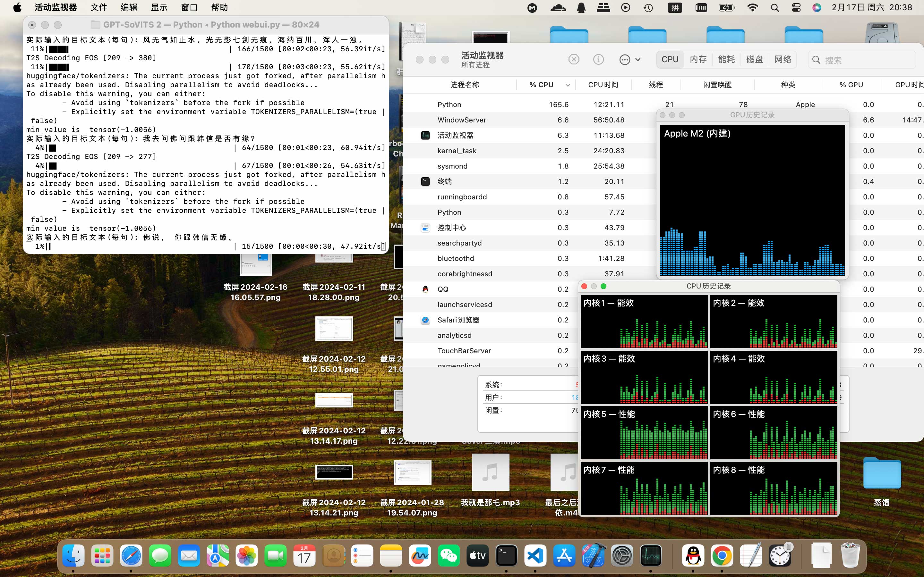
Task: Click the stop process X toolbar icon
Action: [574, 60]
